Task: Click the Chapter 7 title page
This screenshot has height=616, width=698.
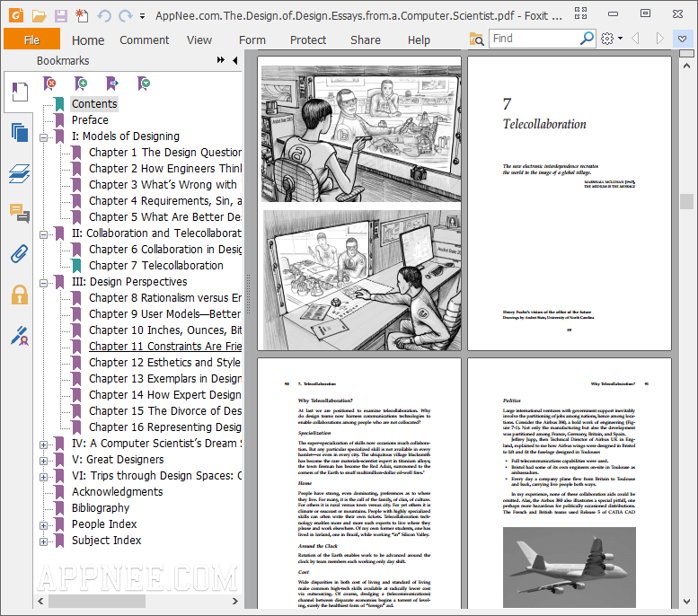Action: (570, 203)
